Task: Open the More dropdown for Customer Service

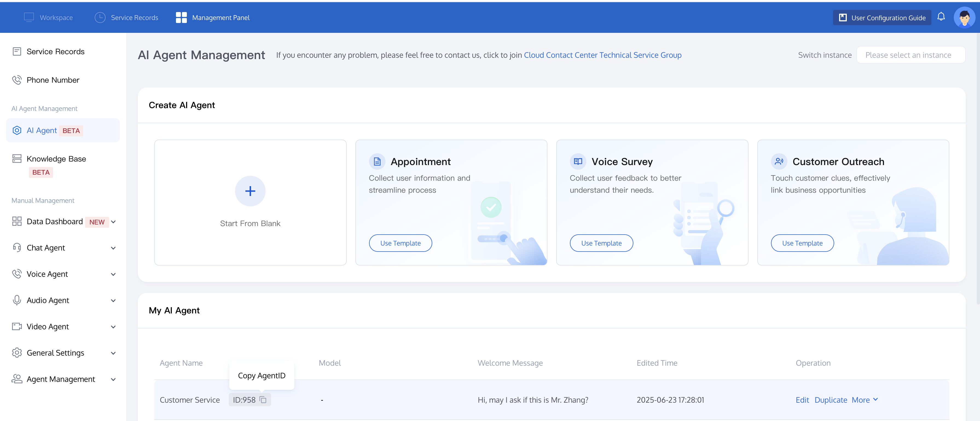Action: point(864,400)
